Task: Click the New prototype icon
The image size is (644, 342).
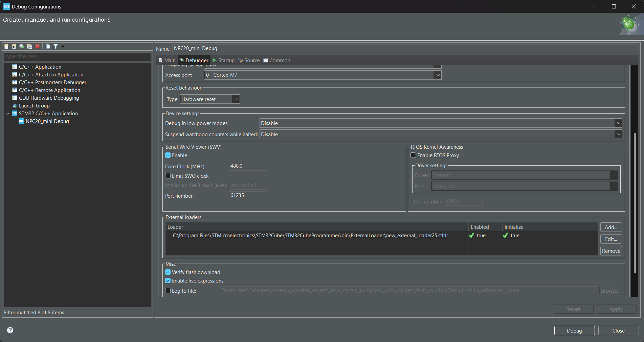Action: pos(14,47)
